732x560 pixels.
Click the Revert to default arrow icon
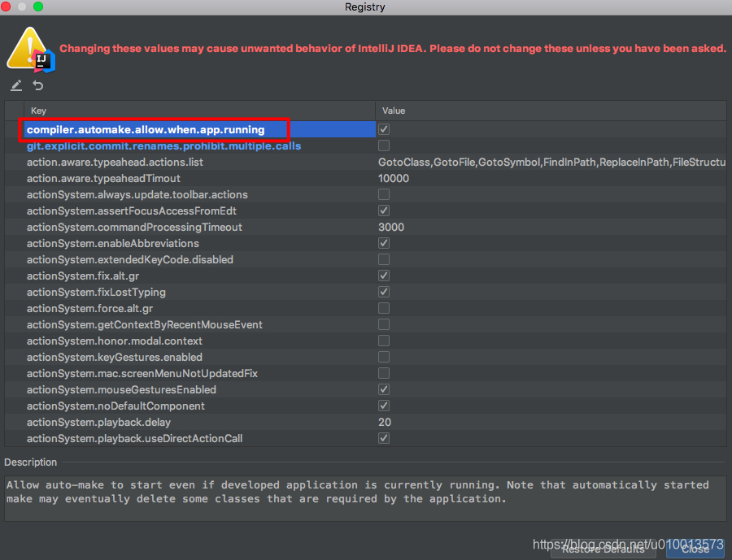click(x=37, y=85)
